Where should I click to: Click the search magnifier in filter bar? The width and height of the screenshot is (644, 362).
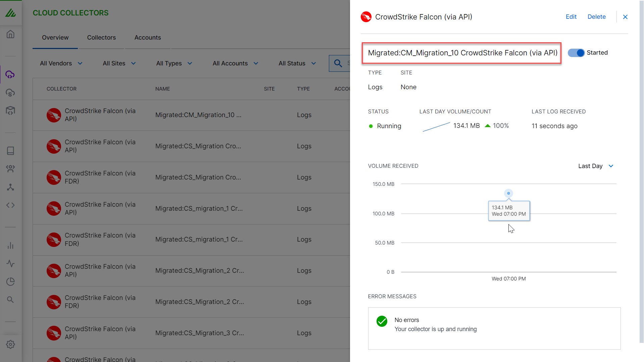click(x=338, y=63)
